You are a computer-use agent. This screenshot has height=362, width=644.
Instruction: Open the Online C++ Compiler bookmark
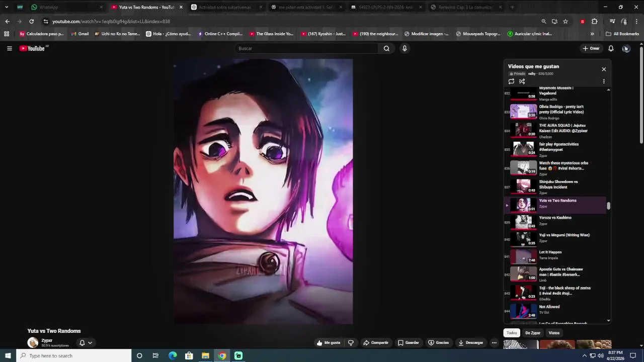click(x=220, y=34)
